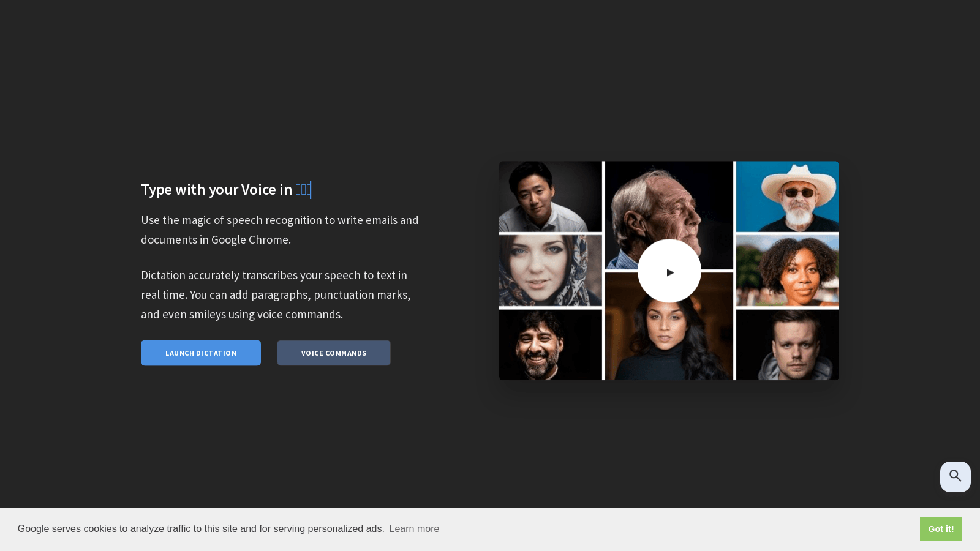Click the young man in white shirt thumbnail
This screenshot has height=551, width=980.
tap(549, 197)
